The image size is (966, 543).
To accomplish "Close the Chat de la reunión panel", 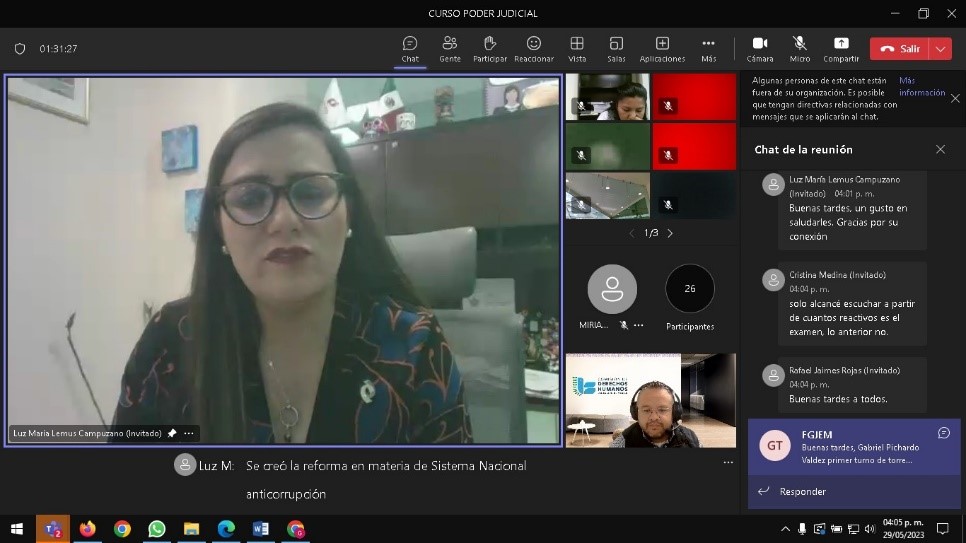I will 940,149.
